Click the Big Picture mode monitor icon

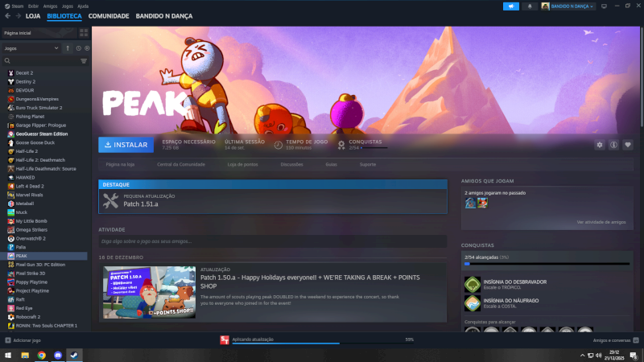pos(603,6)
